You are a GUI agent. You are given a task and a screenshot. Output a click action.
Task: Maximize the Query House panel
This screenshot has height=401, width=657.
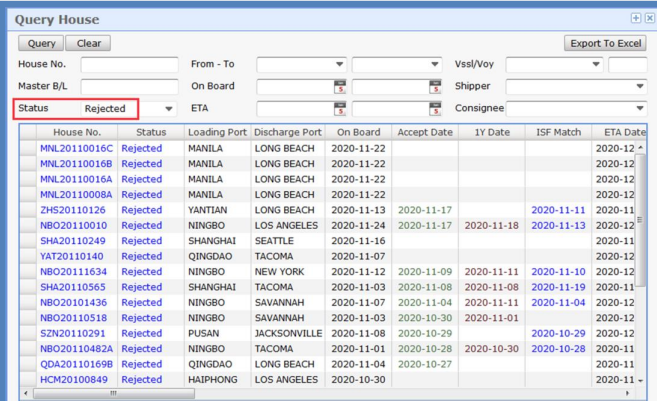click(635, 18)
